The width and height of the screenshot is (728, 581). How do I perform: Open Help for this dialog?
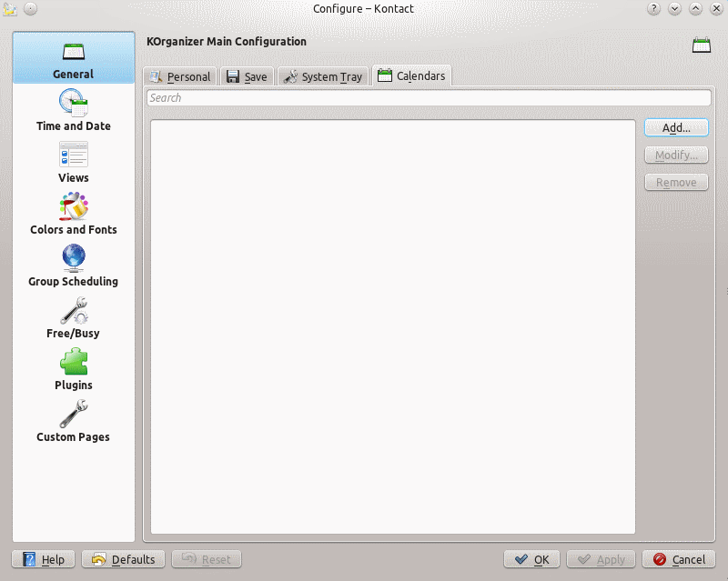44,559
